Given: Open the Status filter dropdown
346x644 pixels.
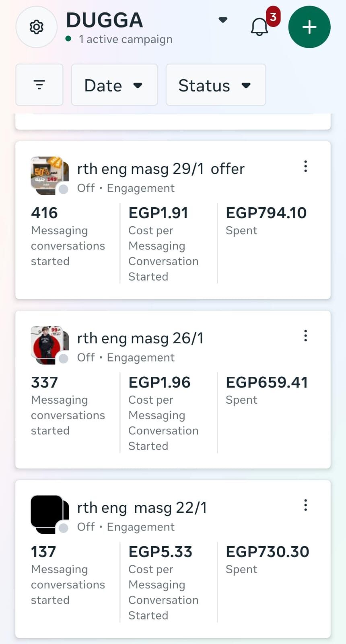Looking at the screenshot, I should point(216,85).
